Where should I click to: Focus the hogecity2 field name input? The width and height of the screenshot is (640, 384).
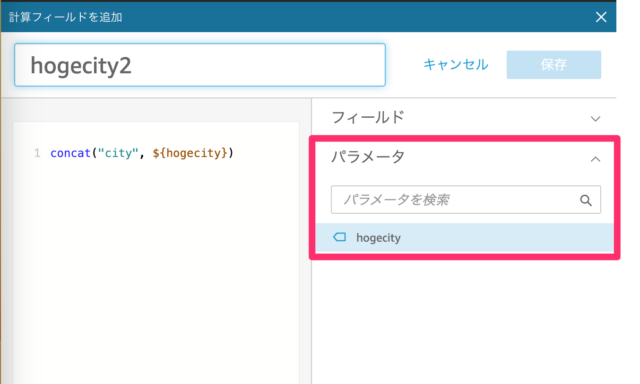tap(200, 65)
